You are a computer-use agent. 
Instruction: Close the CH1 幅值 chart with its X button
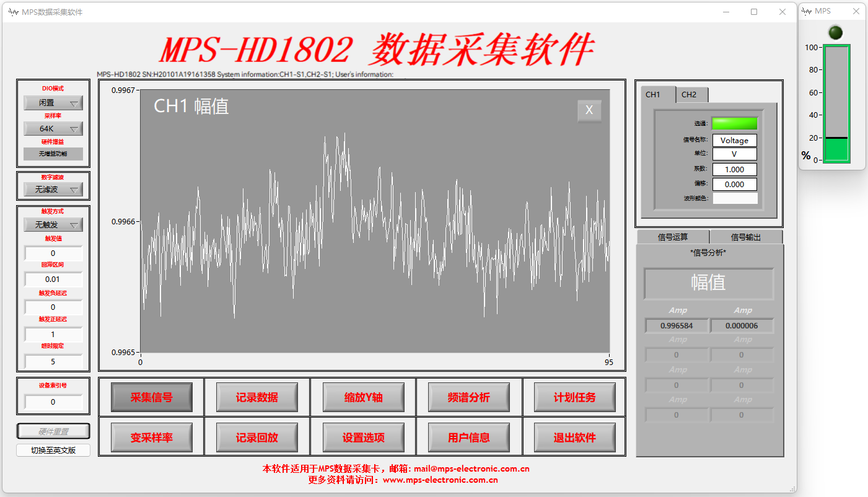(x=589, y=110)
